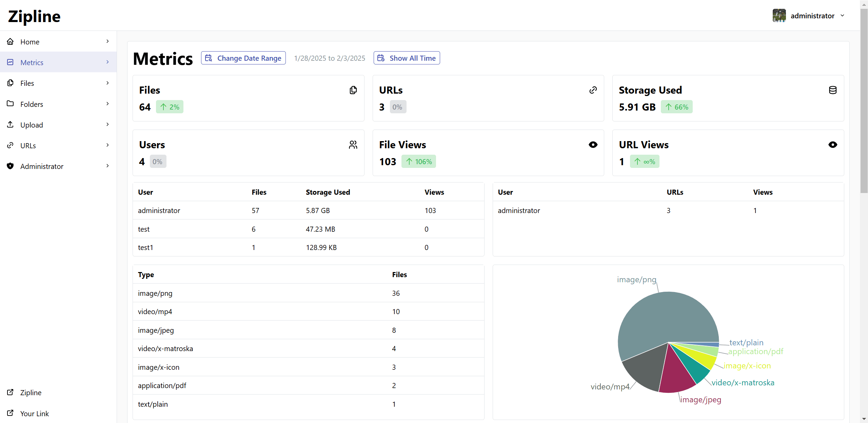
Task: Select Metrics in the sidebar menu
Action: [32, 62]
